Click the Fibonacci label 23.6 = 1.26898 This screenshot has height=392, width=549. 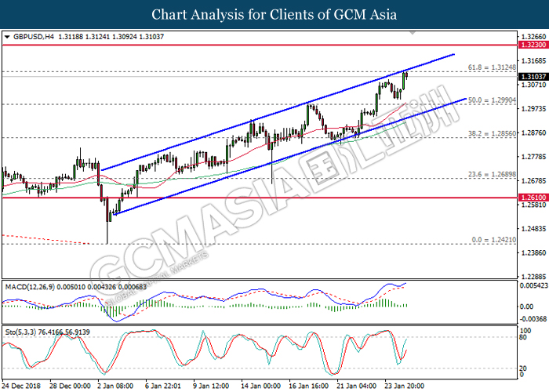pos(492,174)
